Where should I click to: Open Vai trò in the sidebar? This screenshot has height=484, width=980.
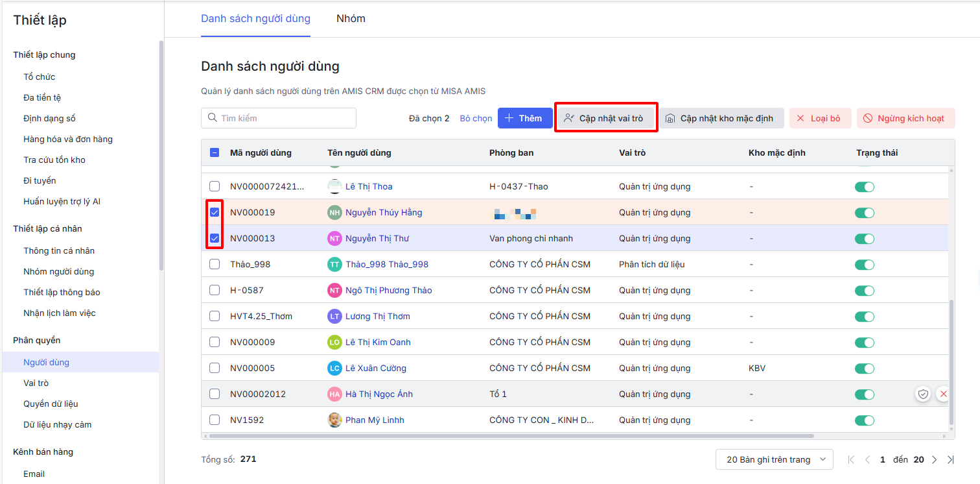click(36, 383)
